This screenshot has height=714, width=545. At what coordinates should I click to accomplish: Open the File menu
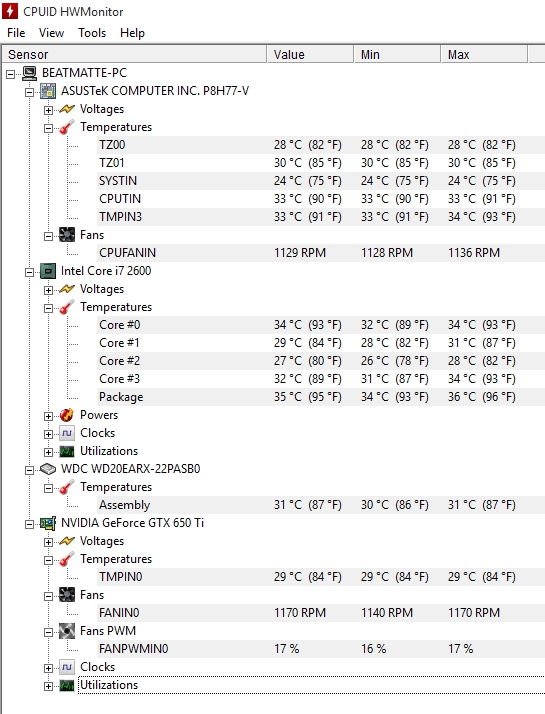[x=16, y=33]
